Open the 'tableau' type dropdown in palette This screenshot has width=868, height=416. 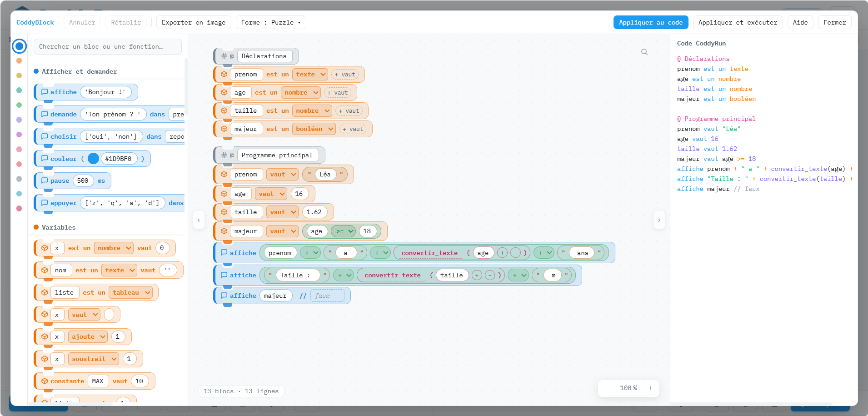[131, 292]
